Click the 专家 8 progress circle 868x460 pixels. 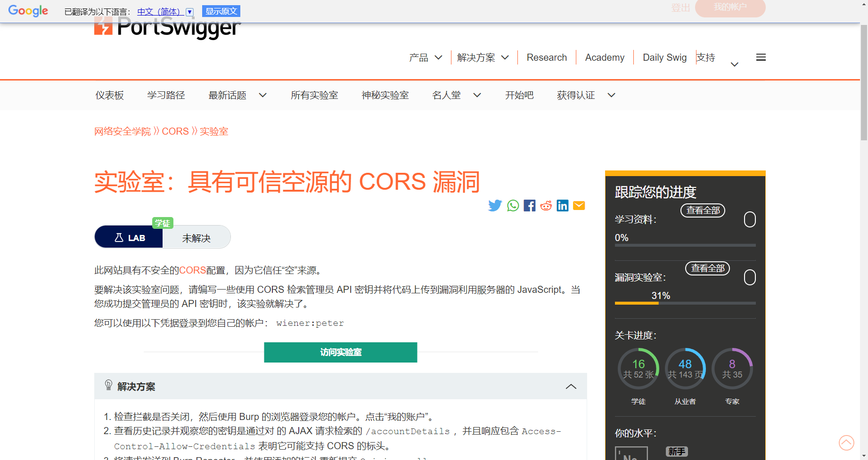pos(732,369)
